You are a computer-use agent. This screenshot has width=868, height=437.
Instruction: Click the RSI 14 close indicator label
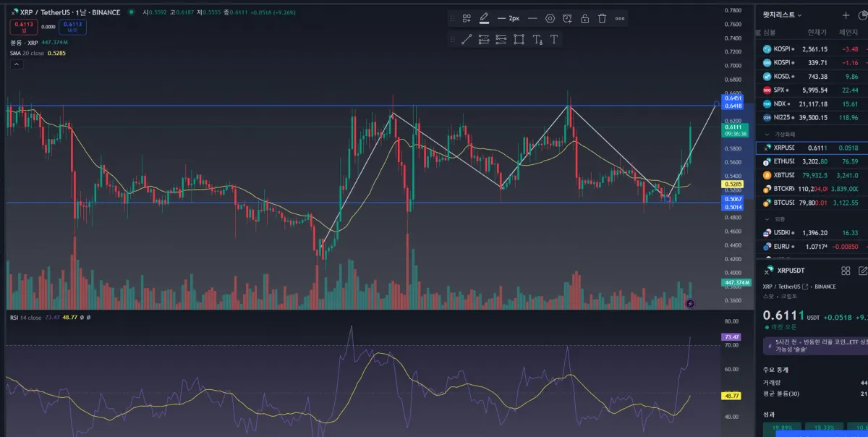(x=25, y=317)
